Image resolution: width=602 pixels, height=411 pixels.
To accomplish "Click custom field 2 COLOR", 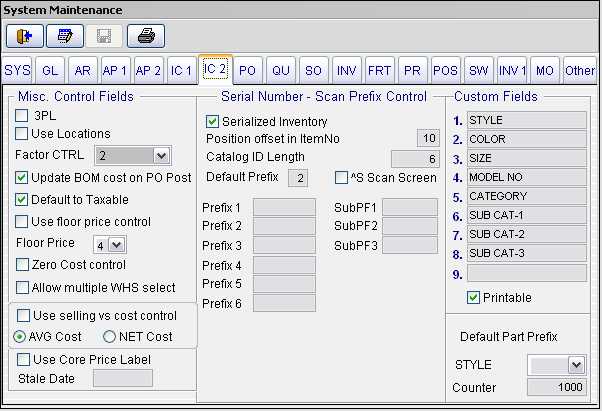I will pyautogui.click(x=527, y=139).
